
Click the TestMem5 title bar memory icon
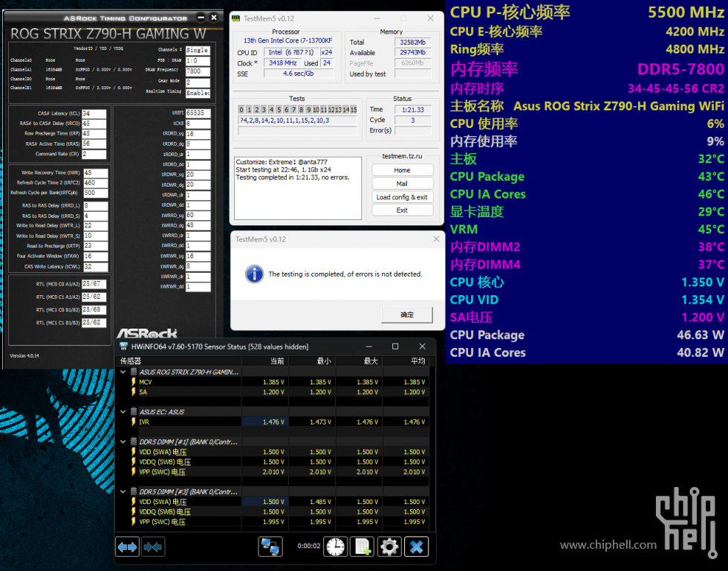(236, 19)
